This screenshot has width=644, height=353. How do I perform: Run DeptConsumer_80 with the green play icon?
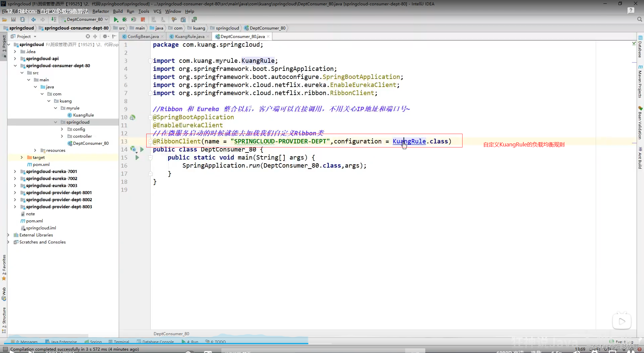point(116,19)
